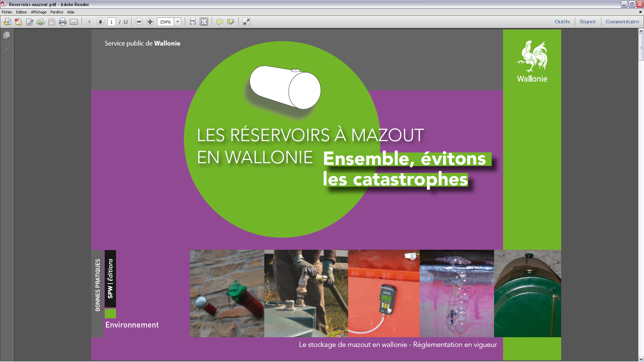Click the 'BONNES PRATIQUES' vertical label
Viewport: 644px width, 362px height.
coord(98,285)
